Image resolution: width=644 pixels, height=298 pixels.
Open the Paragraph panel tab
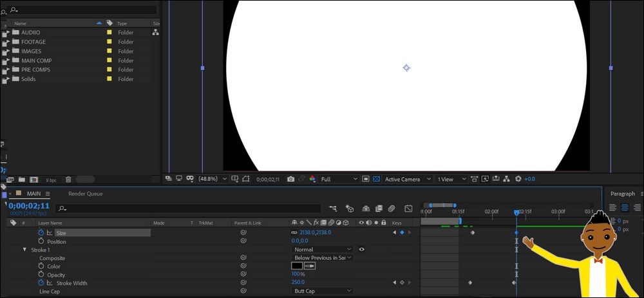tap(622, 193)
